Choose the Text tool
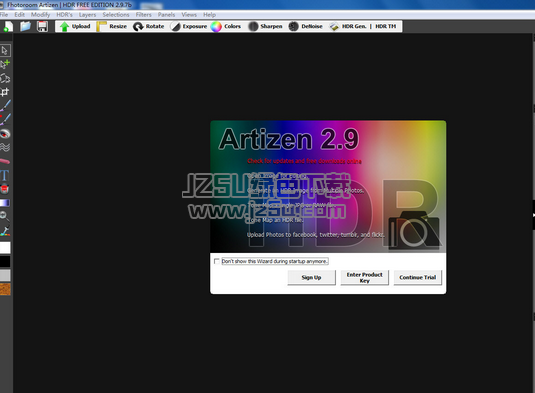This screenshot has height=393, width=535. point(4,175)
